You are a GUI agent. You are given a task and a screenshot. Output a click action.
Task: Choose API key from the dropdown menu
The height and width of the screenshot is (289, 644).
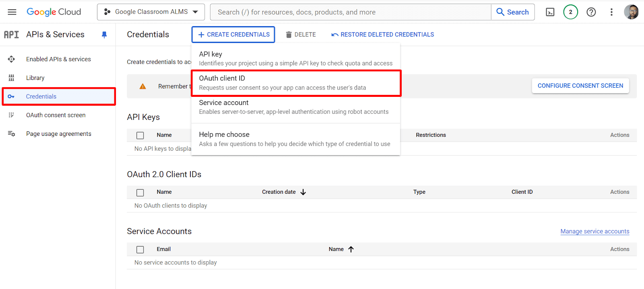pos(296,58)
